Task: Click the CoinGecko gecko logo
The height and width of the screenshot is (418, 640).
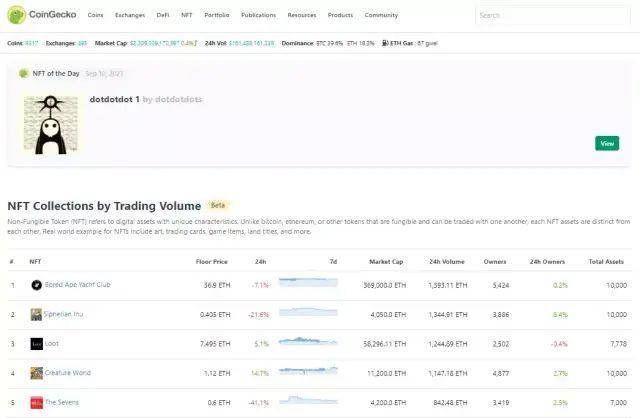Action: 17,15
